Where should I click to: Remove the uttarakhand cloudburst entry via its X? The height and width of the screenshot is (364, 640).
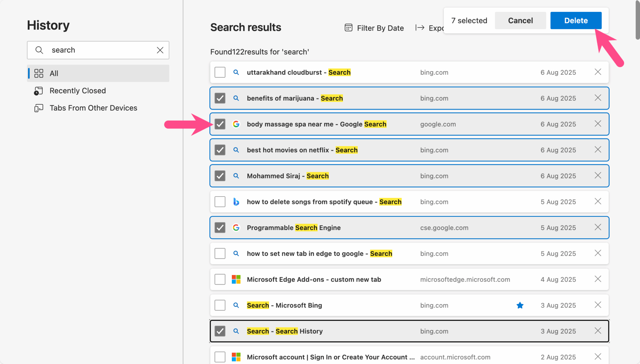point(598,72)
